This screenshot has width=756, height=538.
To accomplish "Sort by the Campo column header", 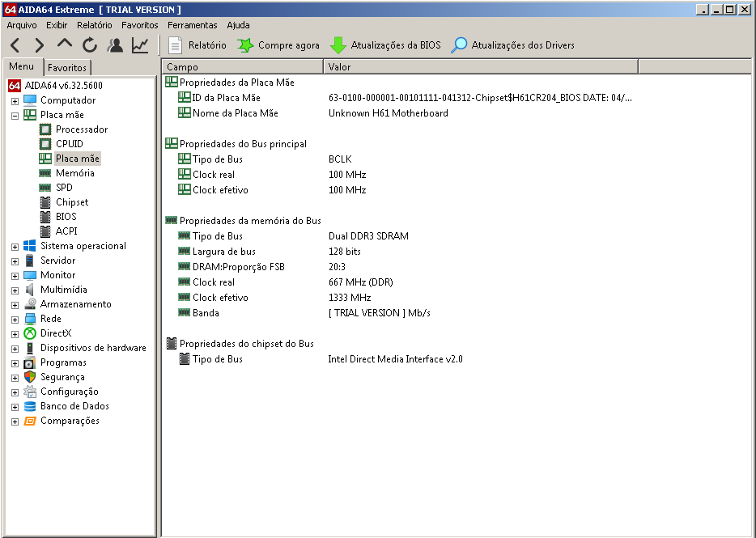I will point(243,67).
